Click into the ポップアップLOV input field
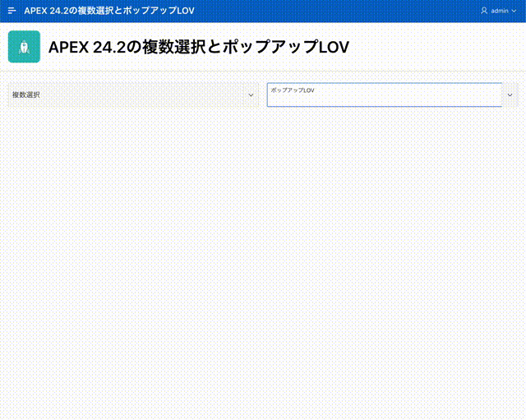 (385, 95)
